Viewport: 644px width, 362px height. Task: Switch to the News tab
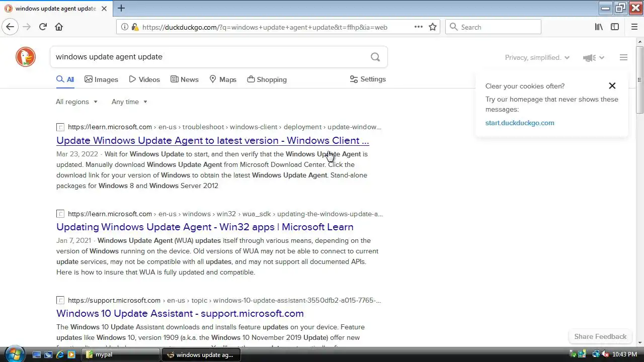pyautogui.click(x=184, y=79)
